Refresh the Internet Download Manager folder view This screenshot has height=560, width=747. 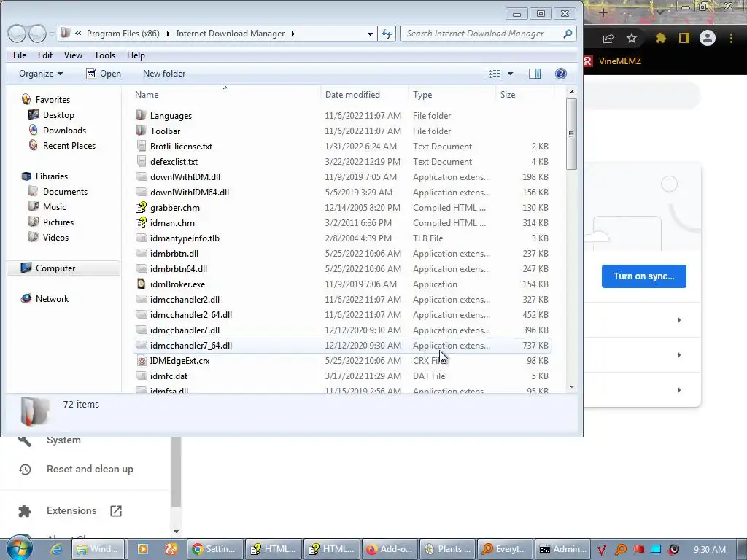[x=387, y=34]
